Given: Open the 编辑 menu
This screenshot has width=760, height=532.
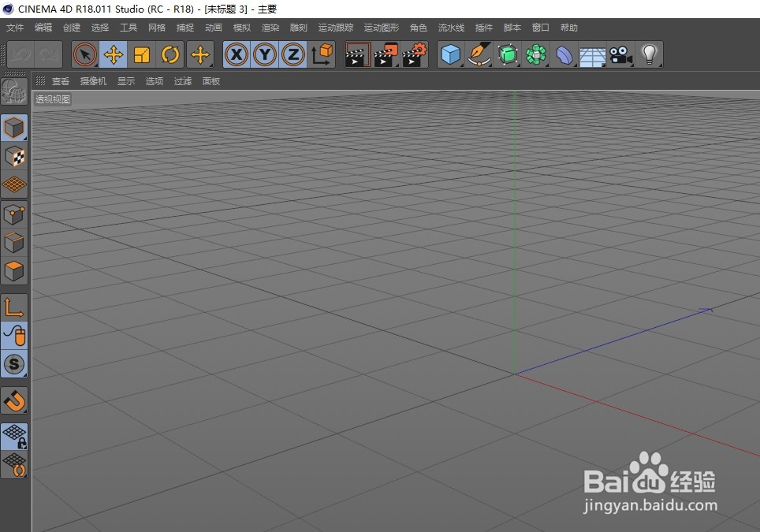Looking at the screenshot, I should click(x=43, y=28).
